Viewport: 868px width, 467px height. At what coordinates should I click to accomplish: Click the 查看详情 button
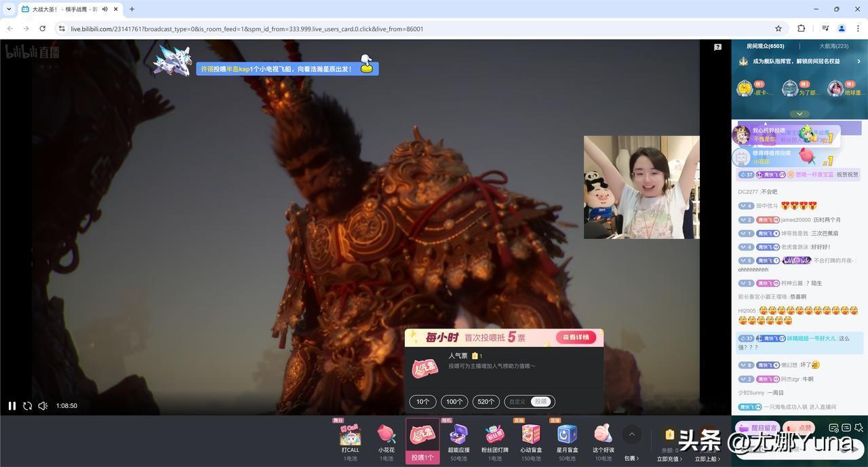[576, 337]
